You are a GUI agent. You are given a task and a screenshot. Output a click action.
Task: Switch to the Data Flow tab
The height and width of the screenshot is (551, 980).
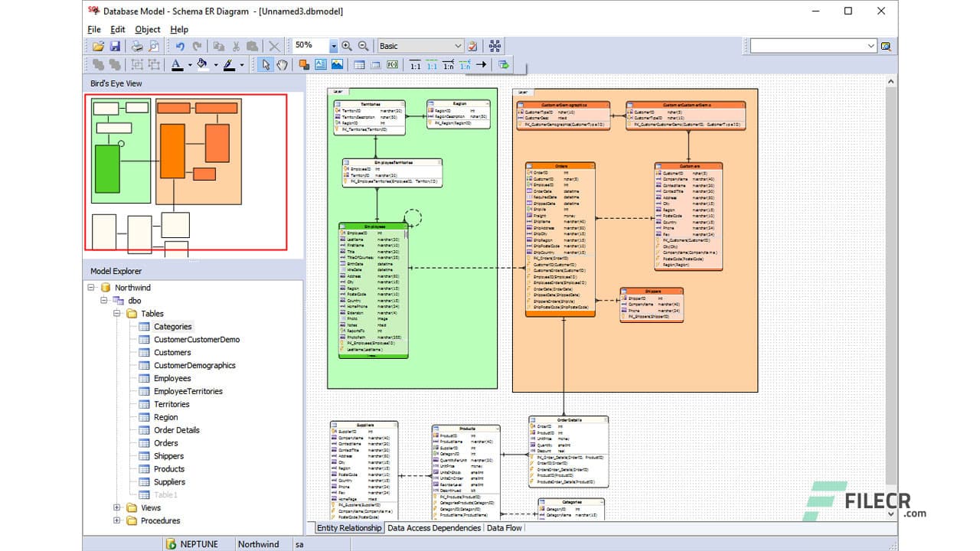click(x=504, y=527)
